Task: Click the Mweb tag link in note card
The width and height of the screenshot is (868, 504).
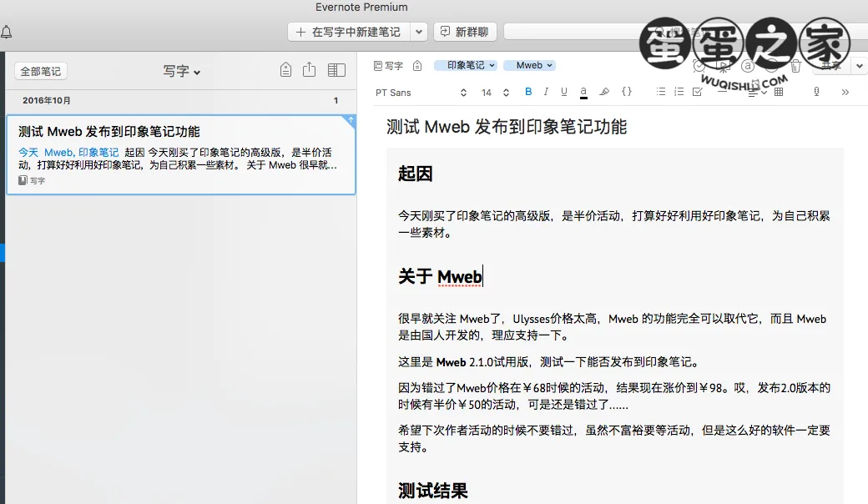Action: click(x=58, y=152)
